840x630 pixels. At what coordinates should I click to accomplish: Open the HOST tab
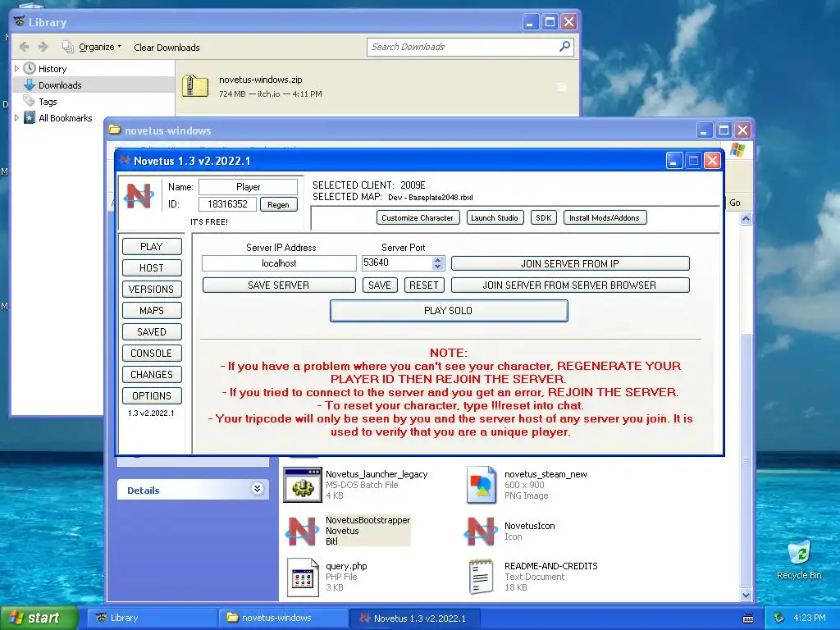click(x=152, y=268)
